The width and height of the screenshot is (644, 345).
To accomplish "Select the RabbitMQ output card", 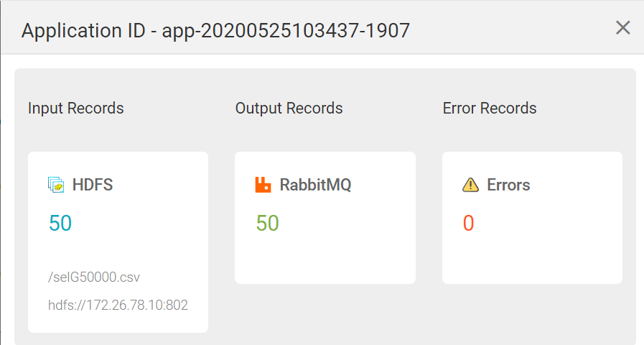I will coord(325,218).
